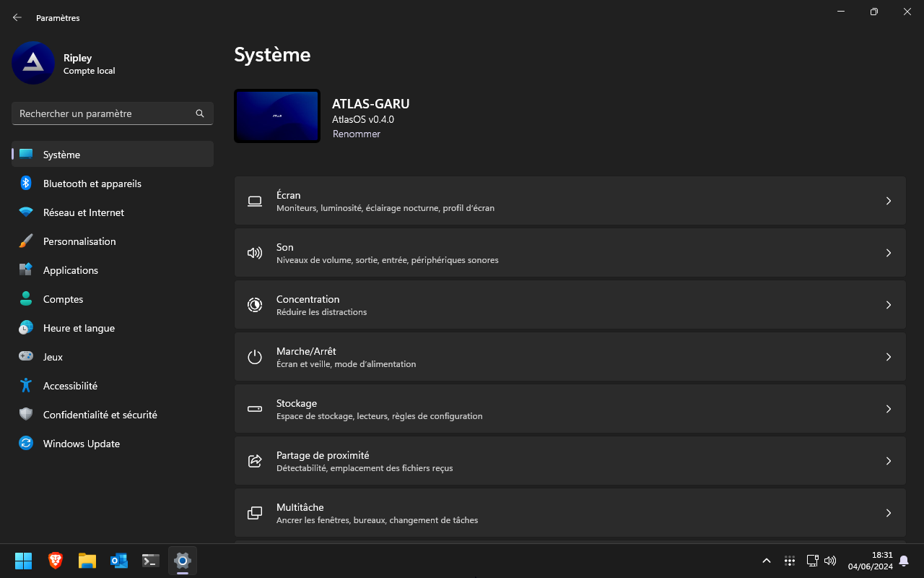Viewport: 924px width, 578px height.
Task: Click the Ripley account avatar
Action: click(x=33, y=63)
